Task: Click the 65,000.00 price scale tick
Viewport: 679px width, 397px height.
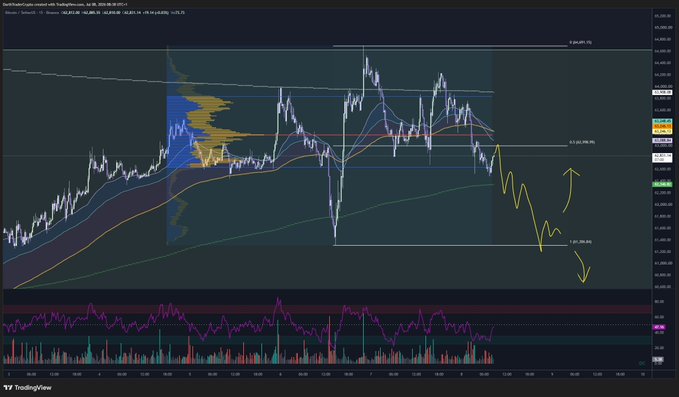Action: tap(663, 27)
